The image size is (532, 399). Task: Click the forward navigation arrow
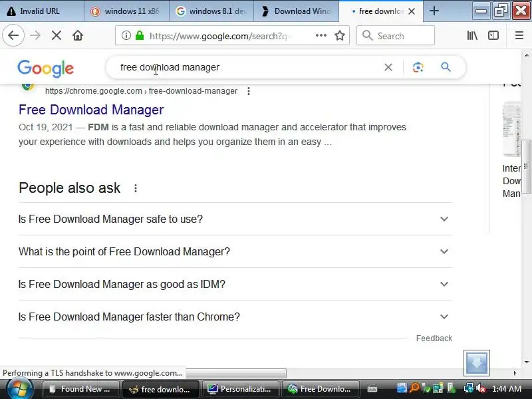pyautogui.click(x=35, y=35)
